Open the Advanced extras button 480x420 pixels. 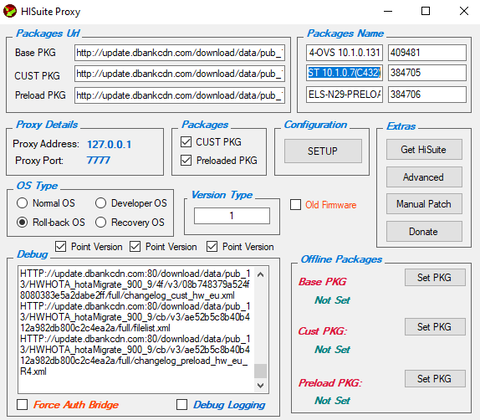[424, 177]
